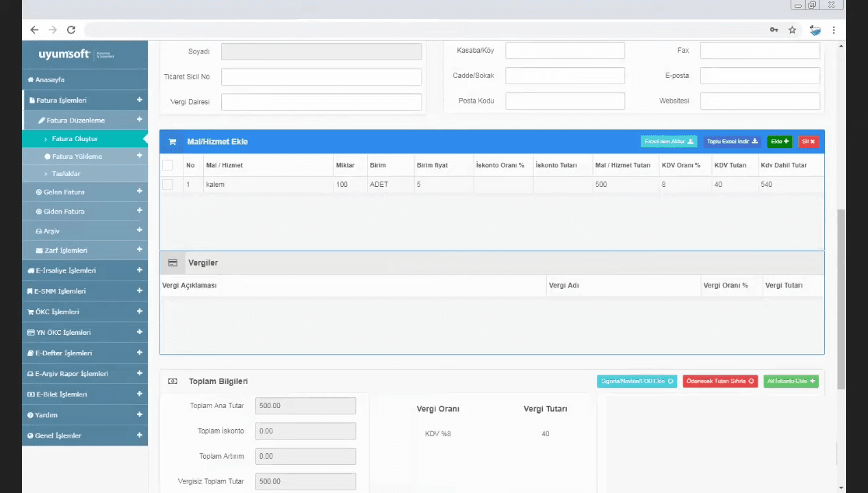The height and width of the screenshot is (493, 868).
Task: Click 'KDV %8' in tax summary
Action: point(438,433)
